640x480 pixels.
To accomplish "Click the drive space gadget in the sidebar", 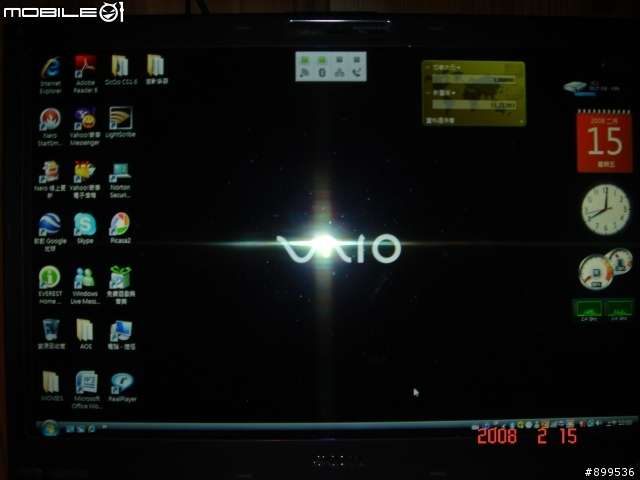I will point(592,88).
